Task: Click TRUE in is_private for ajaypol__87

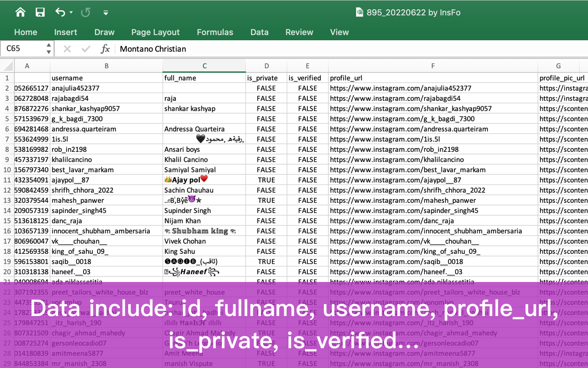Action: coord(266,180)
